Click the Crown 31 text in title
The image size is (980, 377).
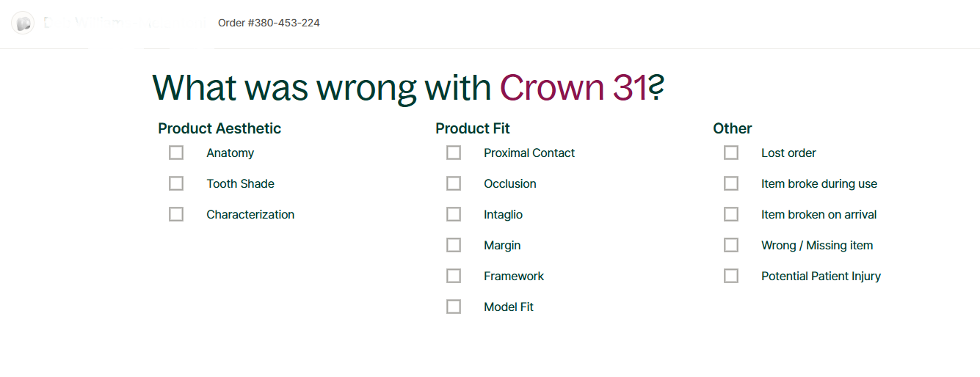point(573,88)
